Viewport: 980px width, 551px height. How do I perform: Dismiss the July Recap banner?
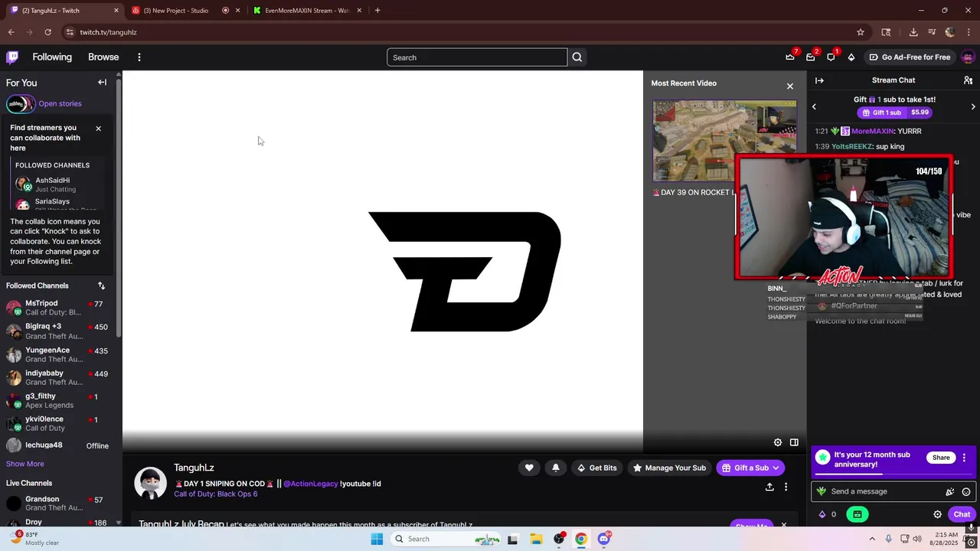tap(783, 525)
